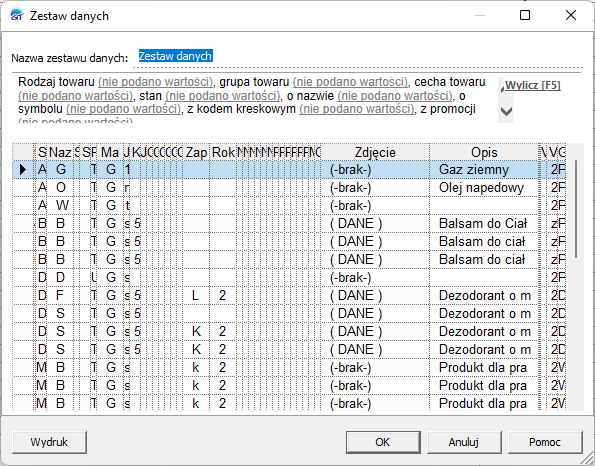Screen dimensions: 595x466
Task: Click the Opis column header
Action: click(484, 153)
